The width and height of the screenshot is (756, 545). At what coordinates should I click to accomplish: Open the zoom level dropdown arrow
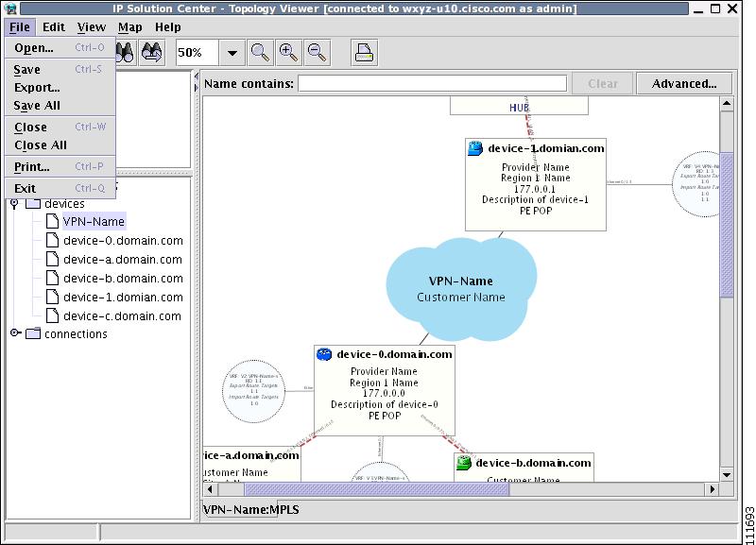(x=232, y=53)
